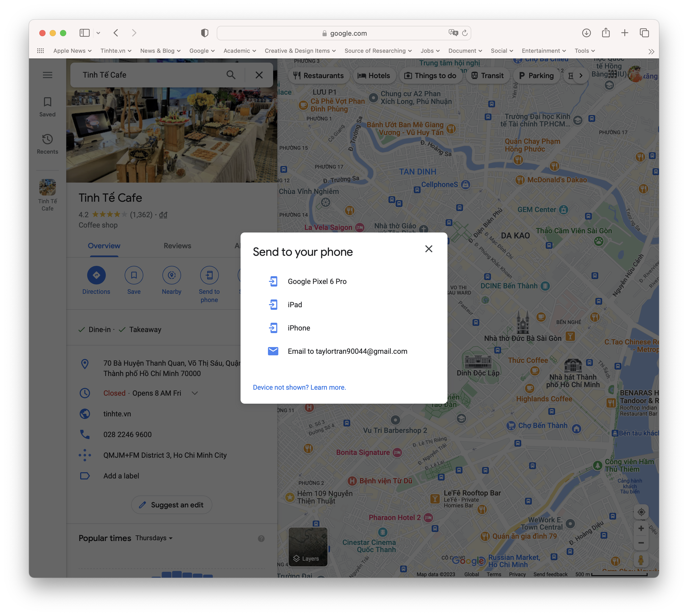Open Apple News bookmarks folder
The image size is (688, 616).
coord(72,51)
